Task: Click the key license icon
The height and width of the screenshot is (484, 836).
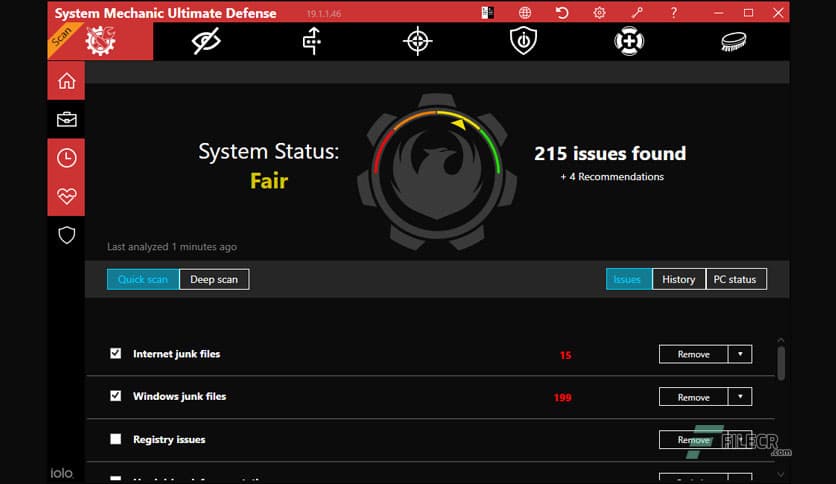Action: pos(637,12)
